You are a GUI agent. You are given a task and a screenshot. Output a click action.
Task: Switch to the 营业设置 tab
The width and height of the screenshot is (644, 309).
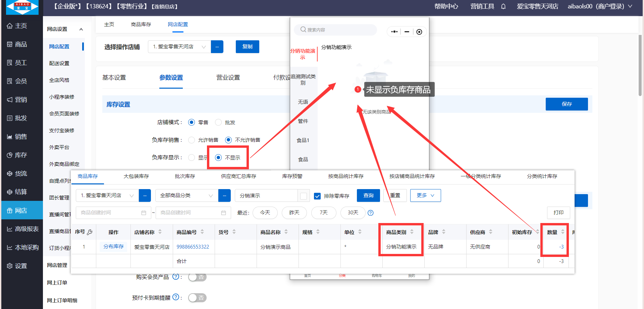(228, 78)
